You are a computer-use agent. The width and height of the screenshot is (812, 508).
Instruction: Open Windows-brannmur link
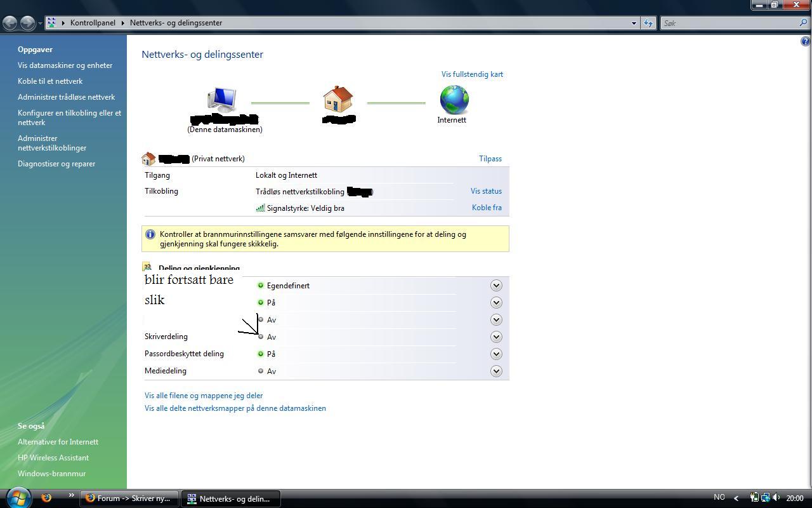pyautogui.click(x=52, y=474)
